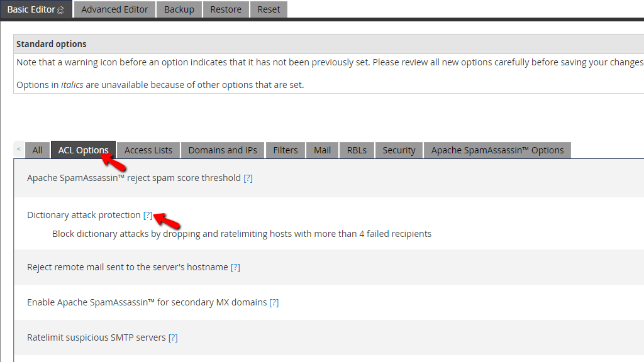Open the RBLs tab
644x362 pixels.
(x=357, y=150)
